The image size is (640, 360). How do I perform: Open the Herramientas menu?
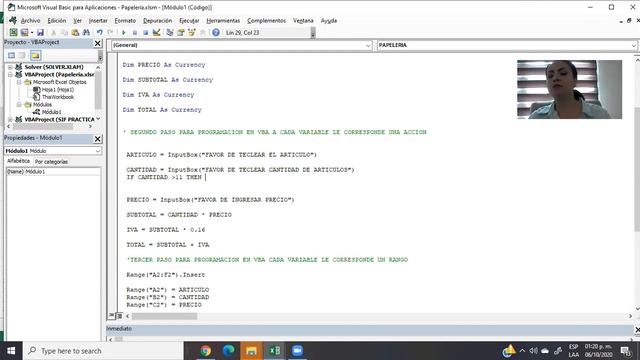coord(223,20)
